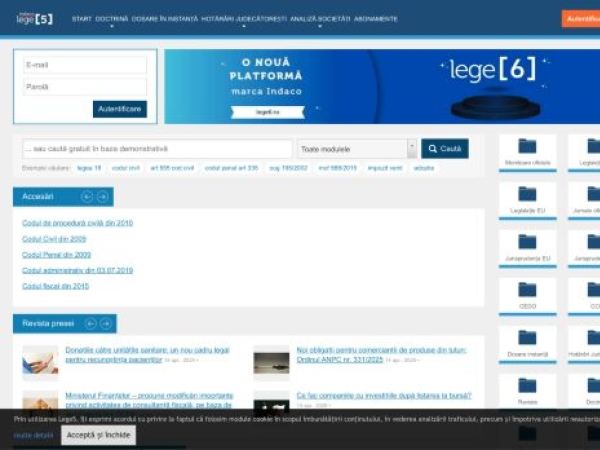The image size is (600, 450).
Task: Open the Dosare instanță folder
Action: (x=527, y=344)
